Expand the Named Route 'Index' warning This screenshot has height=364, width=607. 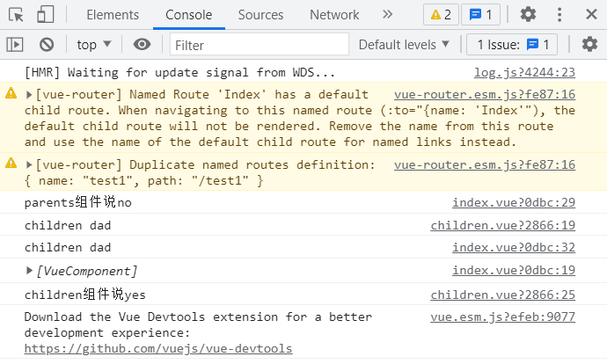29,95
